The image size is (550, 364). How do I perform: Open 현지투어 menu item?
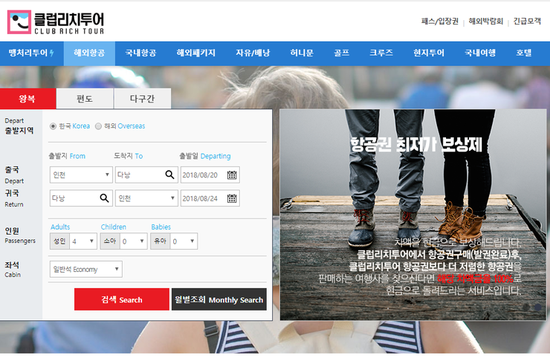coord(429,53)
